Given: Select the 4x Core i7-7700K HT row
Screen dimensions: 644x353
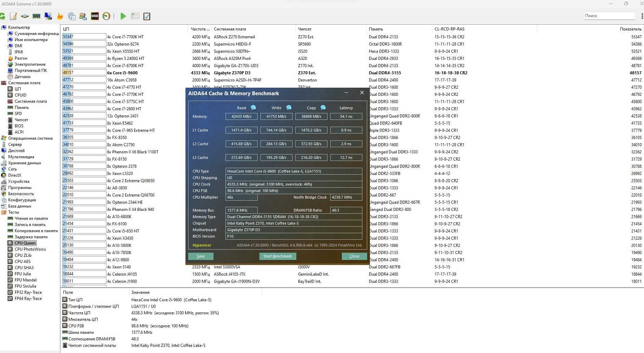Looking at the screenshot, I should coord(352,37).
